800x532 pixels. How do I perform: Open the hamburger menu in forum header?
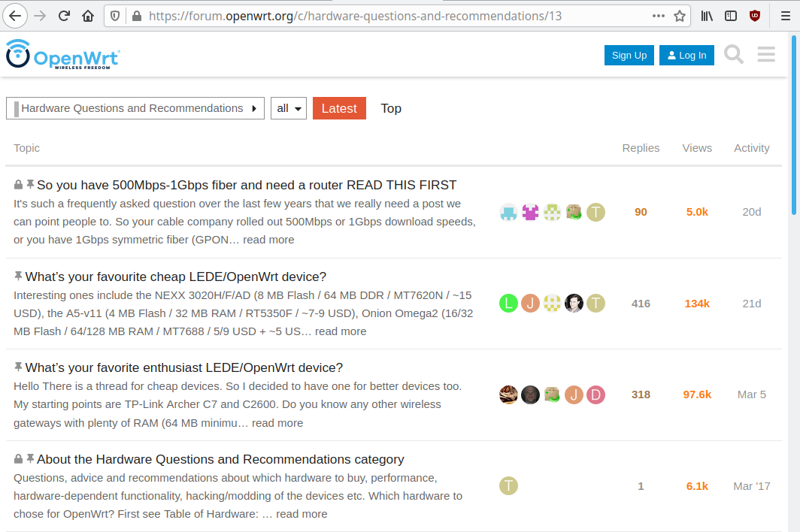coord(766,55)
